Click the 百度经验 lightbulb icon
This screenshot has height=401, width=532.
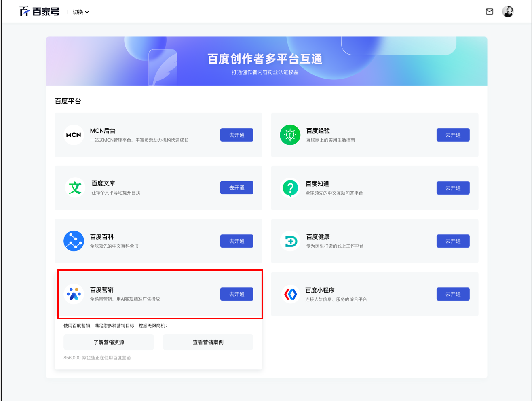290,135
